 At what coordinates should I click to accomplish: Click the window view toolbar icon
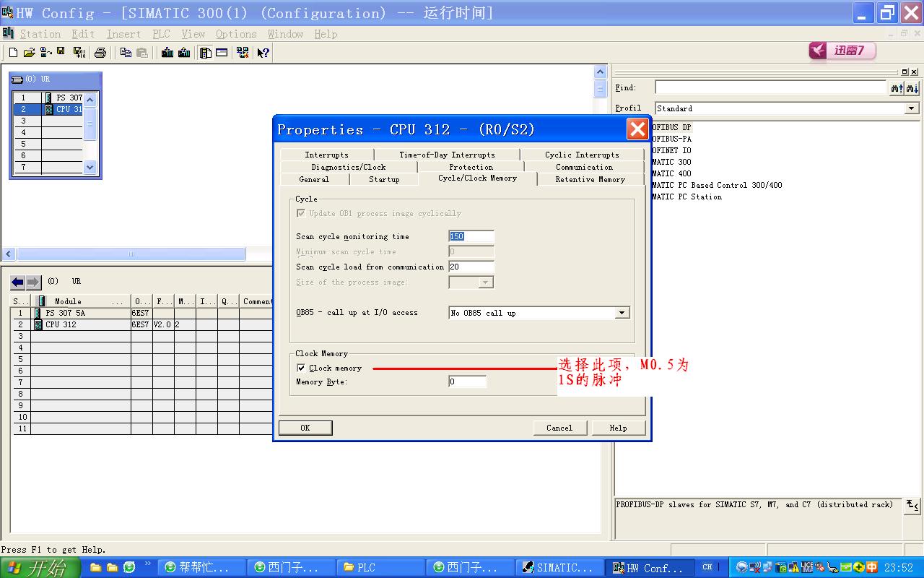222,53
